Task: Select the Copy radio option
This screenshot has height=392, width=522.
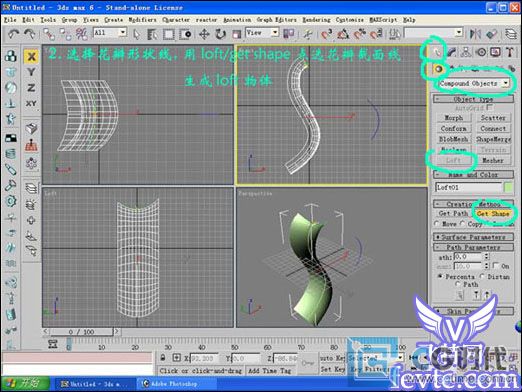Action: (463, 224)
